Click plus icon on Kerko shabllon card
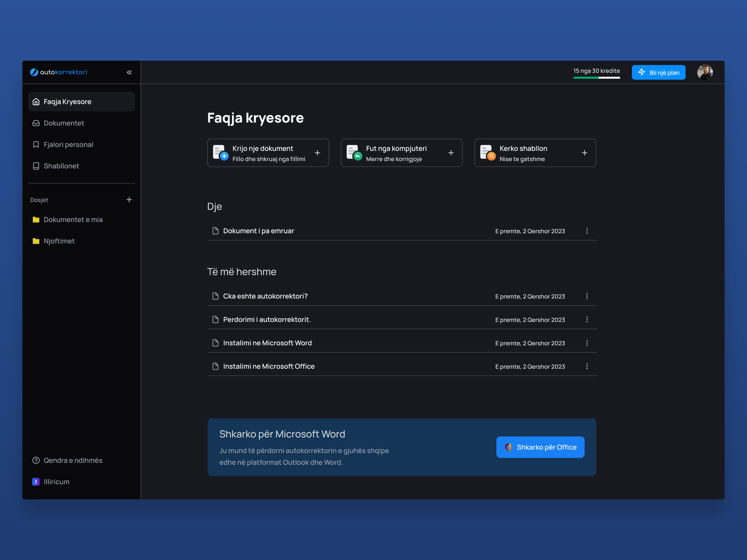 pyautogui.click(x=584, y=153)
